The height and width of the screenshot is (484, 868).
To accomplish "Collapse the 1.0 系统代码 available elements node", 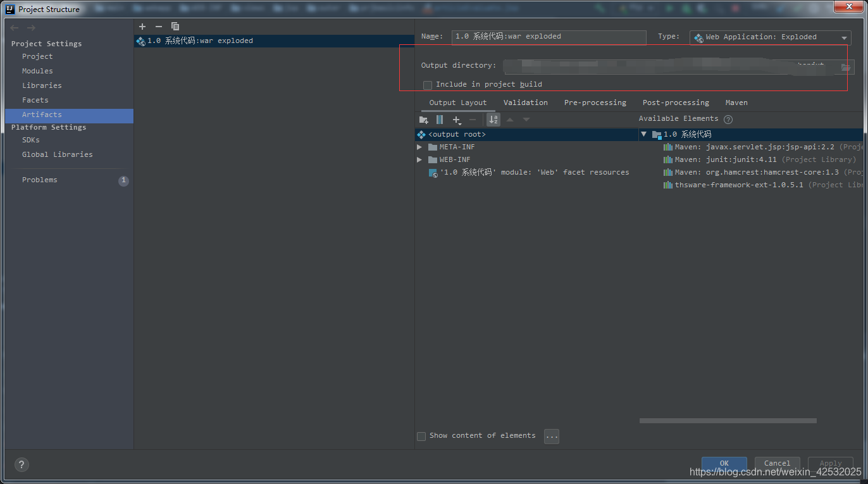I will click(x=644, y=134).
